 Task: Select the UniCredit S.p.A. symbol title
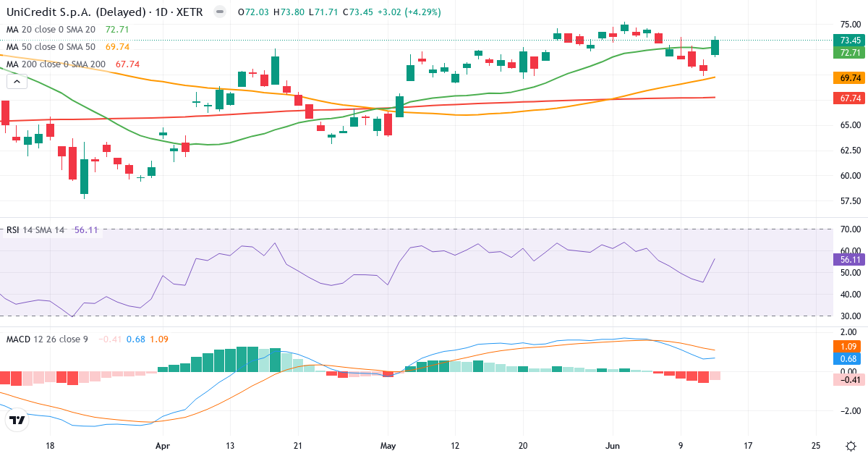click(105, 12)
